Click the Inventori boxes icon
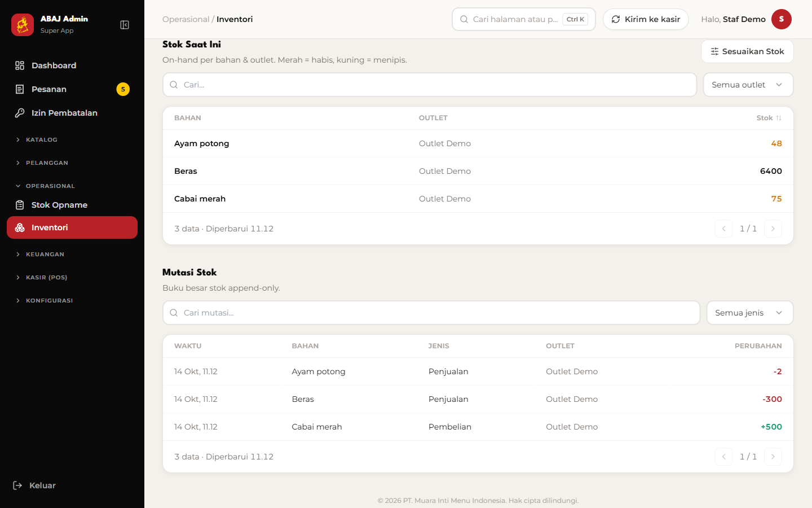This screenshot has width=812, height=508. pyautogui.click(x=20, y=227)
